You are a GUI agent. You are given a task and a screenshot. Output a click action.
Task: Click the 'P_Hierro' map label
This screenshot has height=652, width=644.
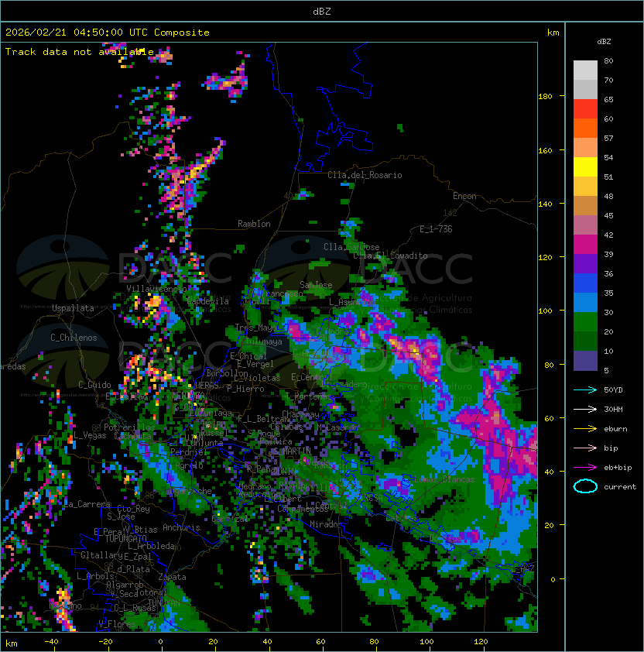pyautogui.click(x=245, y=389)
